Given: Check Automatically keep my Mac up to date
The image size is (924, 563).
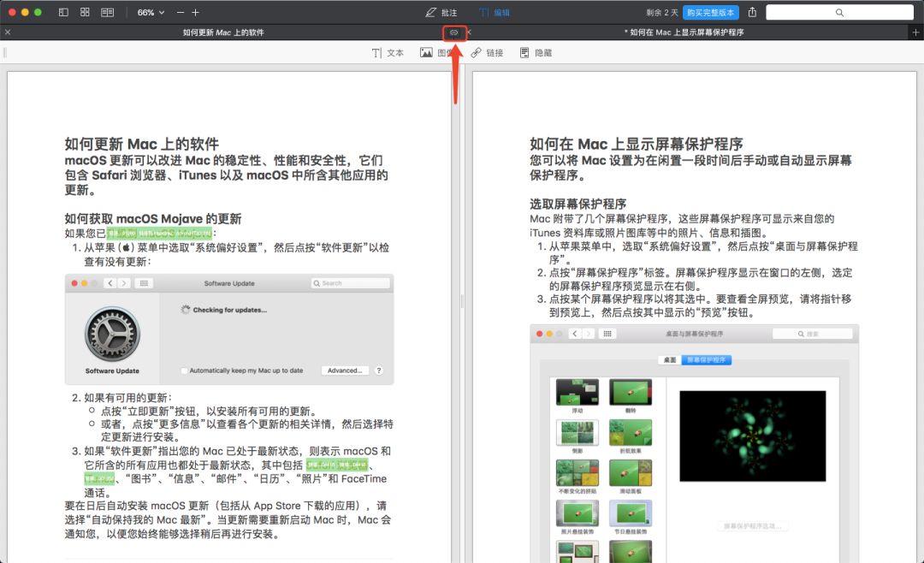Looking at the screenshot, I should [185, 370].
